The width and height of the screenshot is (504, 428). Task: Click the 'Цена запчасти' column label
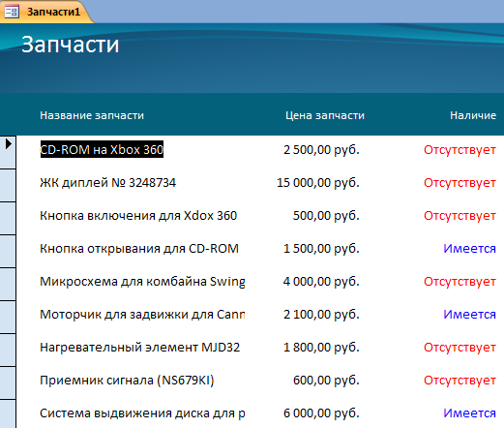325,115
